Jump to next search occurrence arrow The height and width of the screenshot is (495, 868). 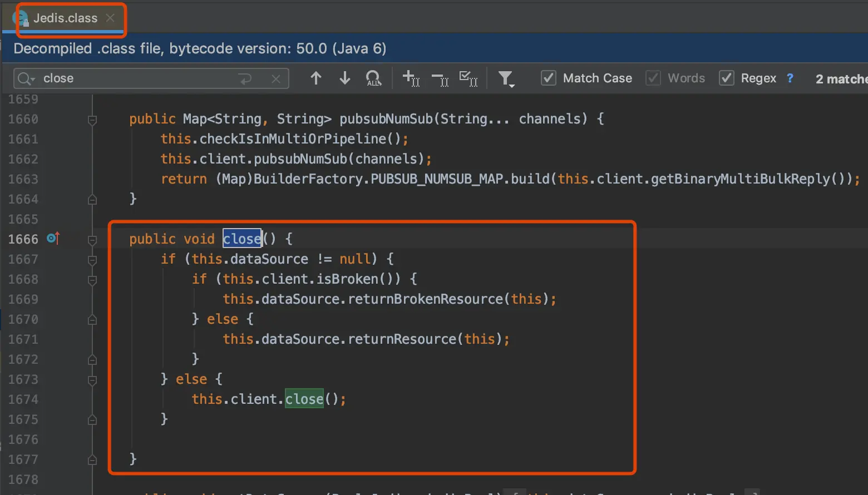tap(345, 78)
